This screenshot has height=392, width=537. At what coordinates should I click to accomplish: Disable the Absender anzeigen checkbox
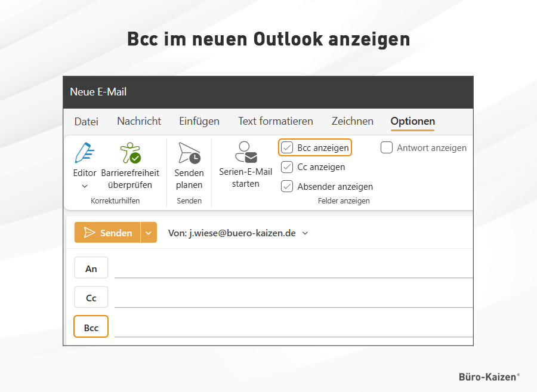287,186
